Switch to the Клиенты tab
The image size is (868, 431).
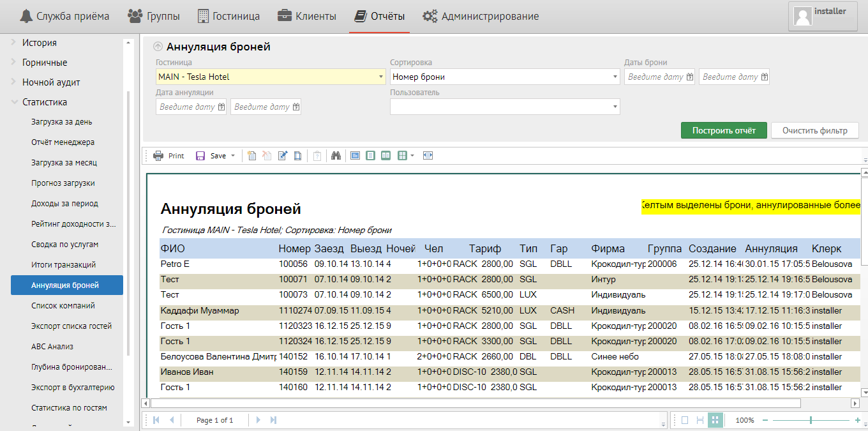[307, 16]
